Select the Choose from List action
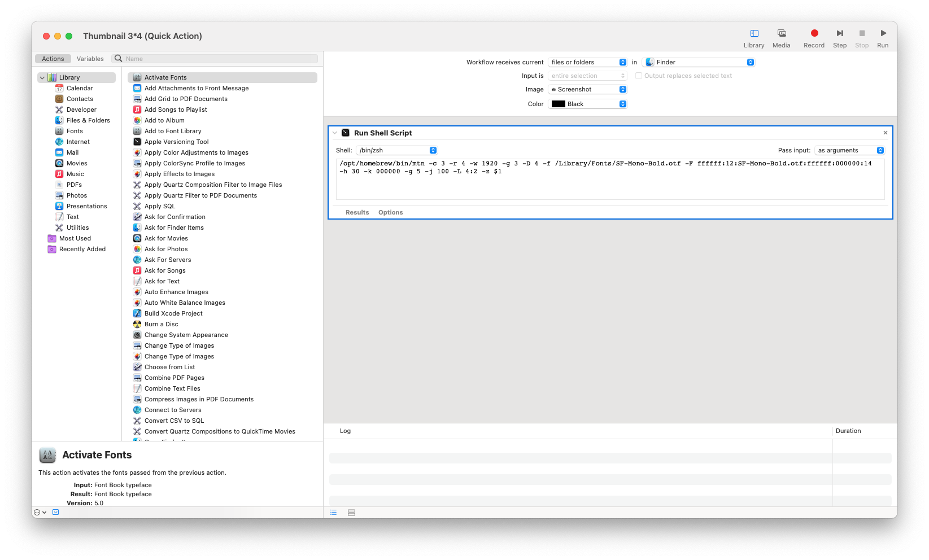The height and width of the screenshot is (560, 929). click(169, 367)
